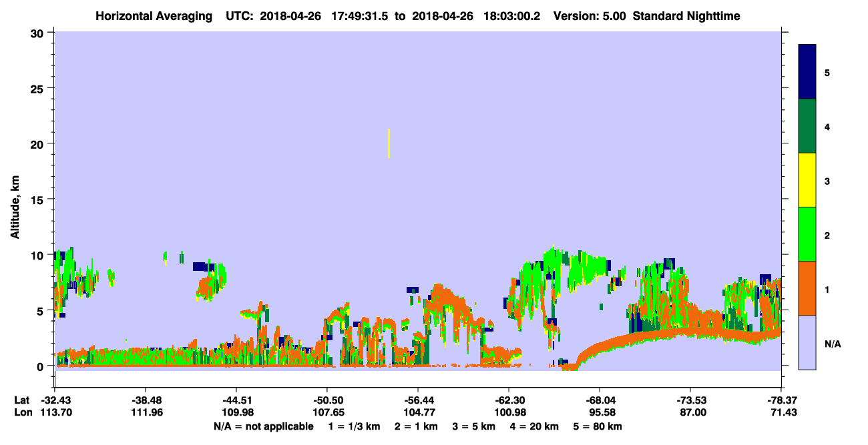Click the y-axis tick label '30'

click(x=39, y=32)
